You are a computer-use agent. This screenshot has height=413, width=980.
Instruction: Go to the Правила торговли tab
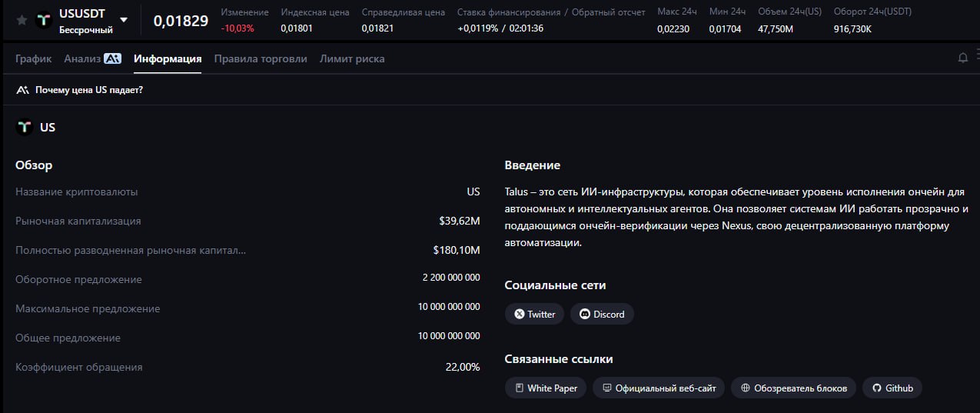(x=261, y=58)
